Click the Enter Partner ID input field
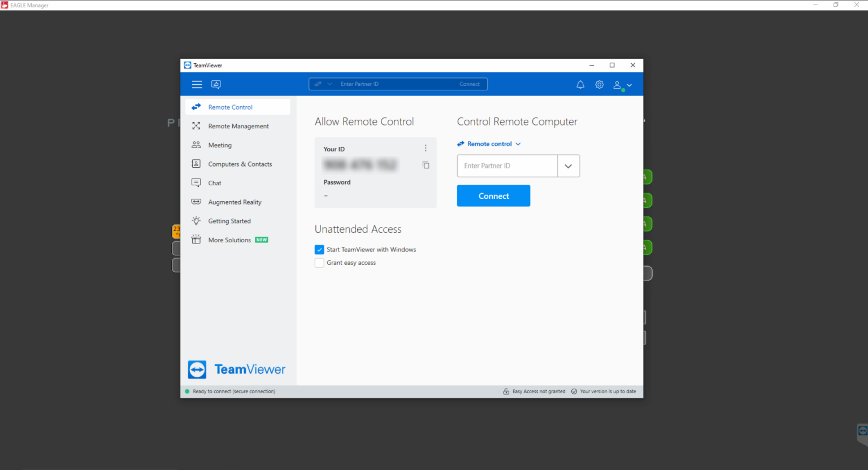 pyautogui.click(x=507, y=166)
